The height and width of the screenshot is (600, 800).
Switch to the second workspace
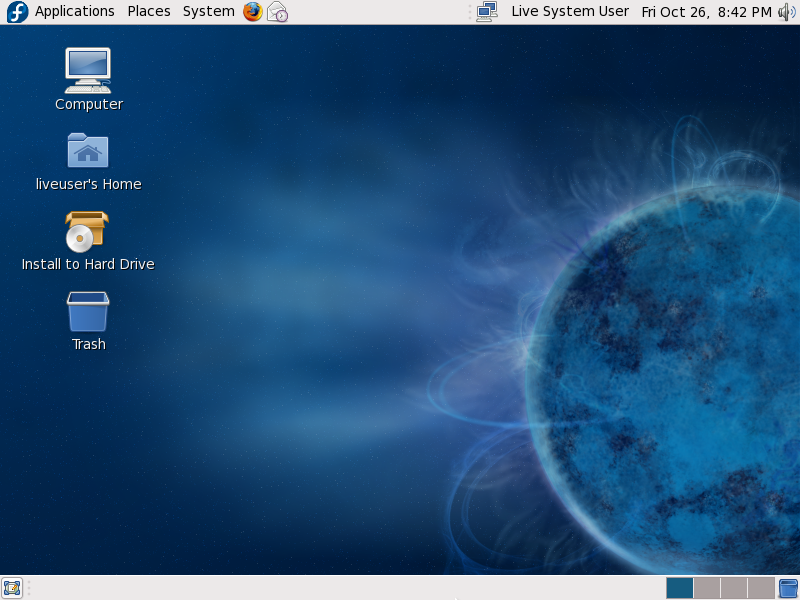pos(707,588)
